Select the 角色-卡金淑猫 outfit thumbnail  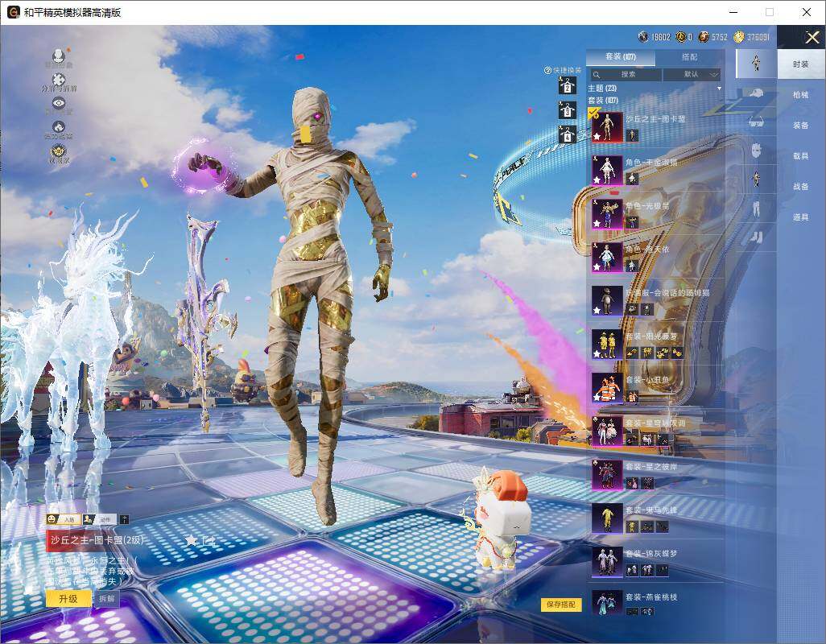[607, 170]
